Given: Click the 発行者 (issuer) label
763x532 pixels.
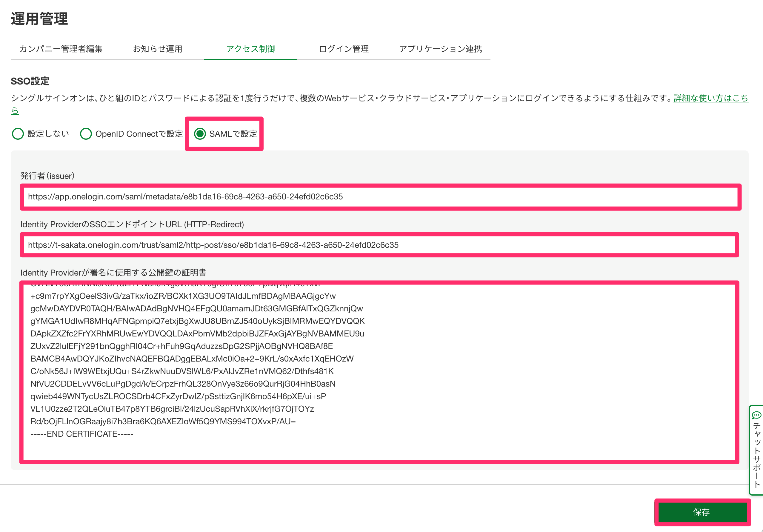Looking at the screenshot, I should tap(47, 176).
